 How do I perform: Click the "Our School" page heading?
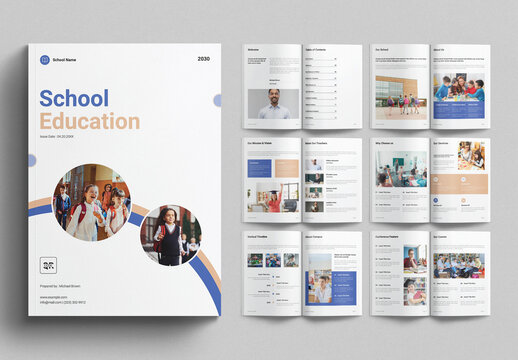coord(382,50)
